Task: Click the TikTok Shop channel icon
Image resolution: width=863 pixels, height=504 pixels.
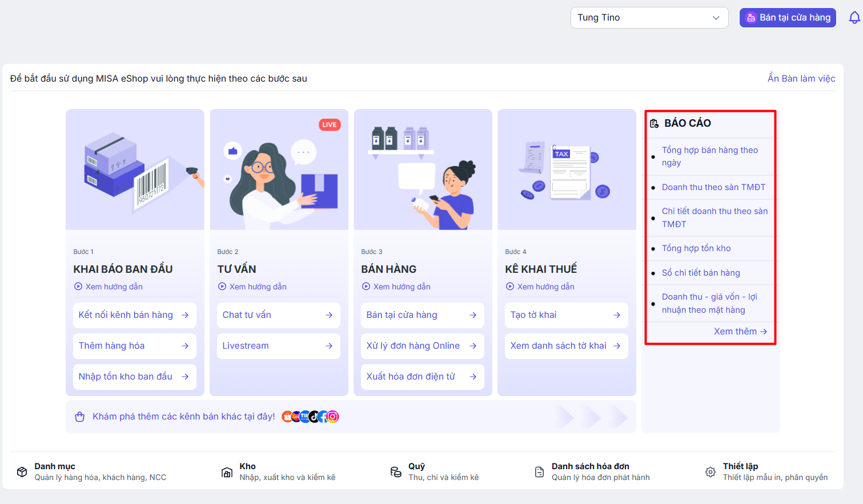Action: click(x=314, y=417)
